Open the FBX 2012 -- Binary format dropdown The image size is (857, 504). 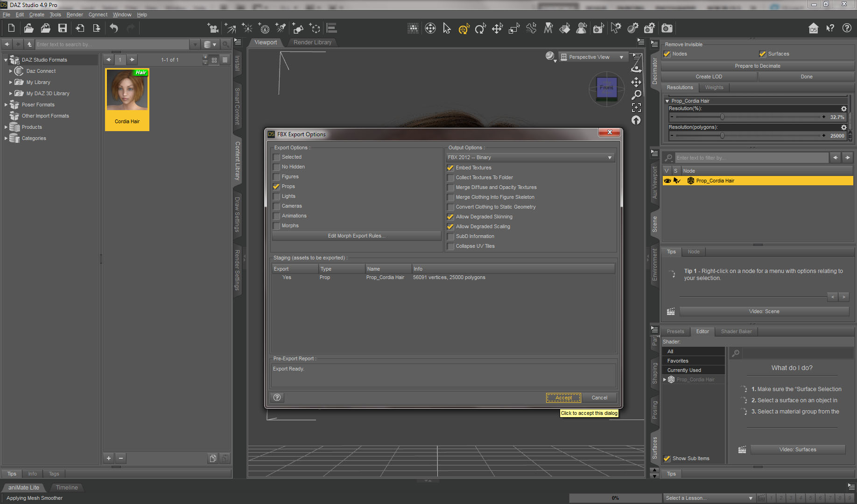(530, 158)
